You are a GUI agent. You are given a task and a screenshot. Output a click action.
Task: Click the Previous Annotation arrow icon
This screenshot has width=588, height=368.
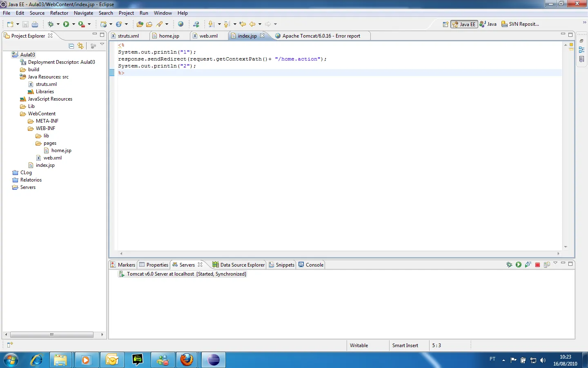coord(227,24)
